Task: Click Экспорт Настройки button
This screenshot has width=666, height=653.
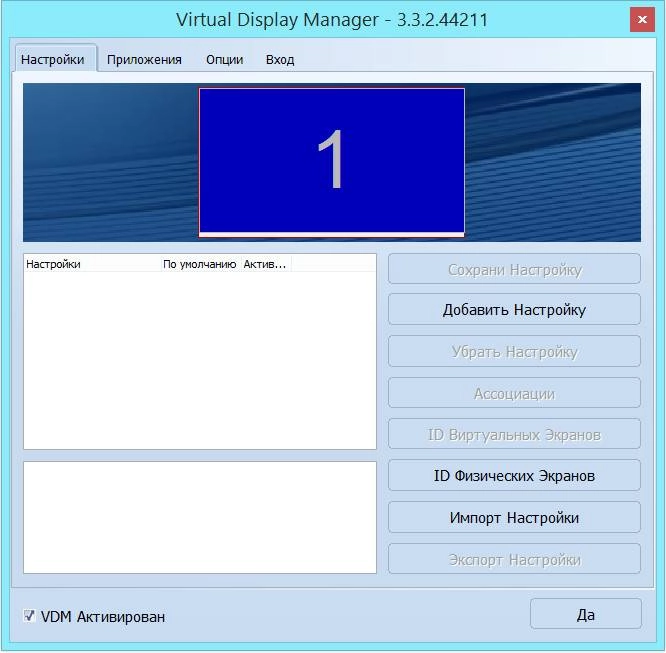Action: tap(514, 560)
